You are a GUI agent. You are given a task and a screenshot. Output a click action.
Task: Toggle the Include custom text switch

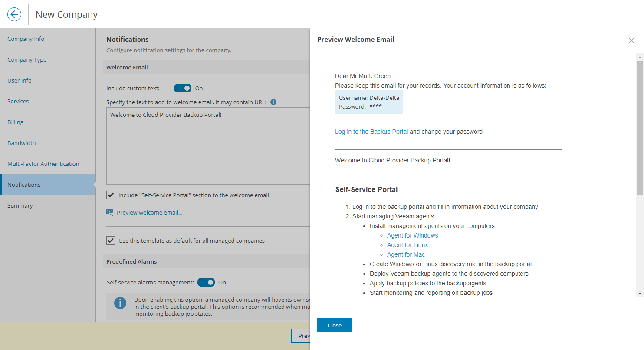[x=183, y=88]
